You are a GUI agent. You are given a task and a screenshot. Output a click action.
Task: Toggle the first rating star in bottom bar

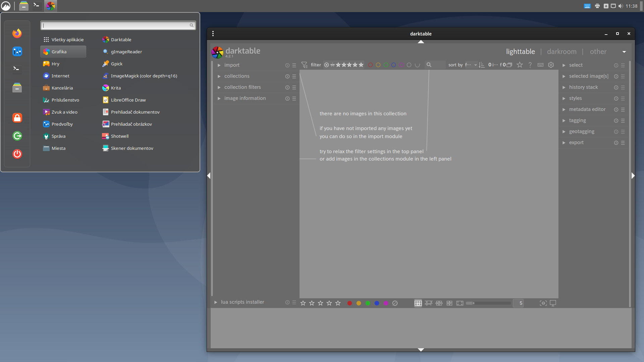click(x=303, y=303)
